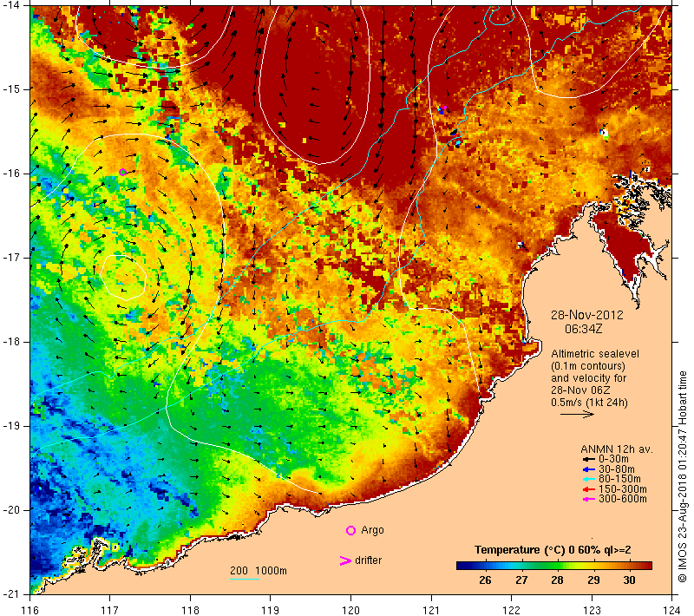The image size is (694, 616).
Task: Click the magenta 300-600m legend arrow
Action: pos(589,499)
